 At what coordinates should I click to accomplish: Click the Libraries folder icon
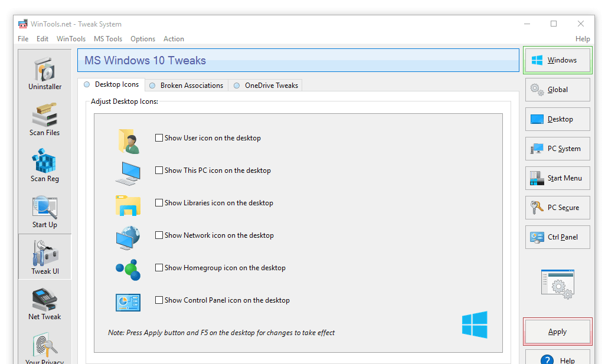[128, 205]
